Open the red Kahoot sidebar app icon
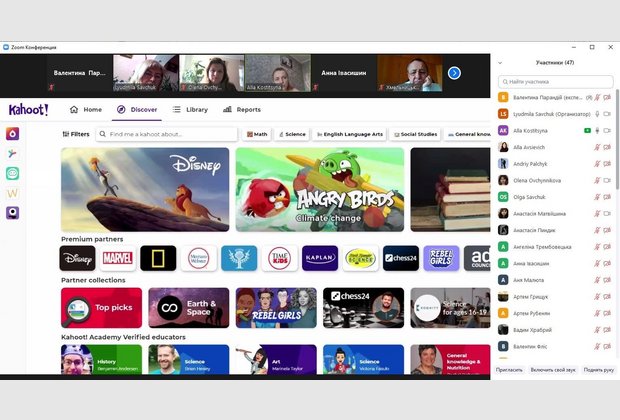 pos(12,134)
